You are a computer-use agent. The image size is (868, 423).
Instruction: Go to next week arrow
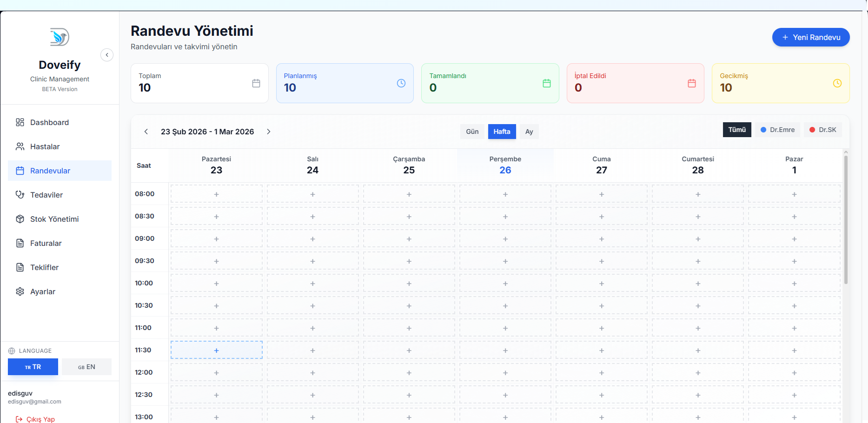pyautogui.click(x=269, y=132)
